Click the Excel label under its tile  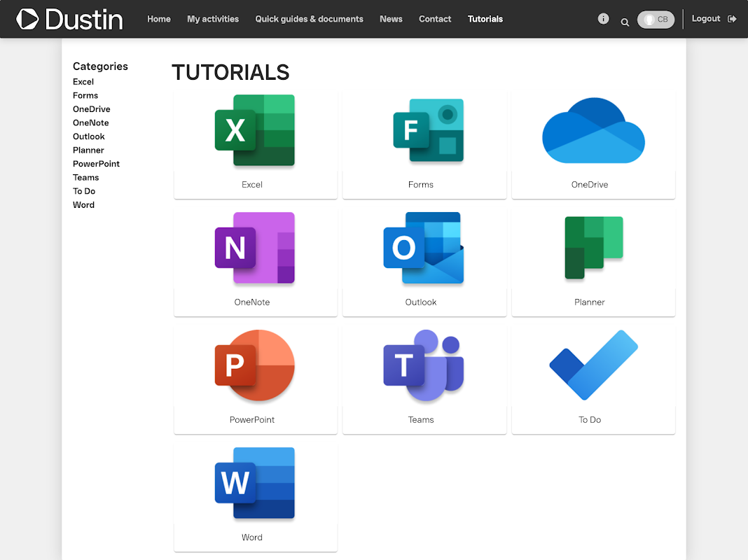pyautogui.click(x=252, y=185)
